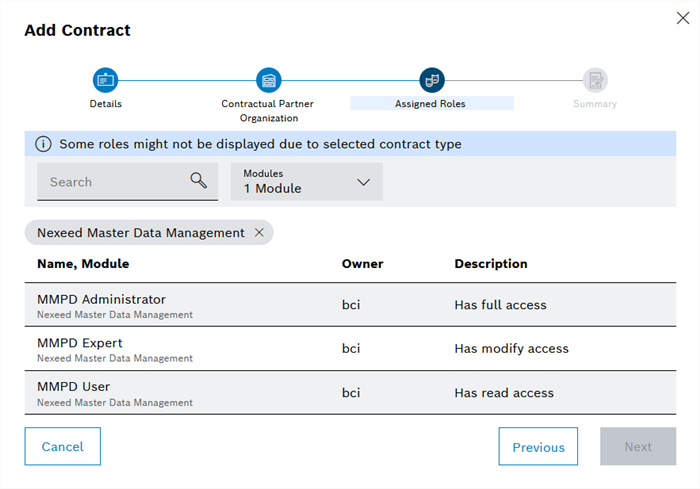This screenshot has width=700, height=489.
Task: Click the Contractual Partner Organization step icon
Action: coord(269,80)
